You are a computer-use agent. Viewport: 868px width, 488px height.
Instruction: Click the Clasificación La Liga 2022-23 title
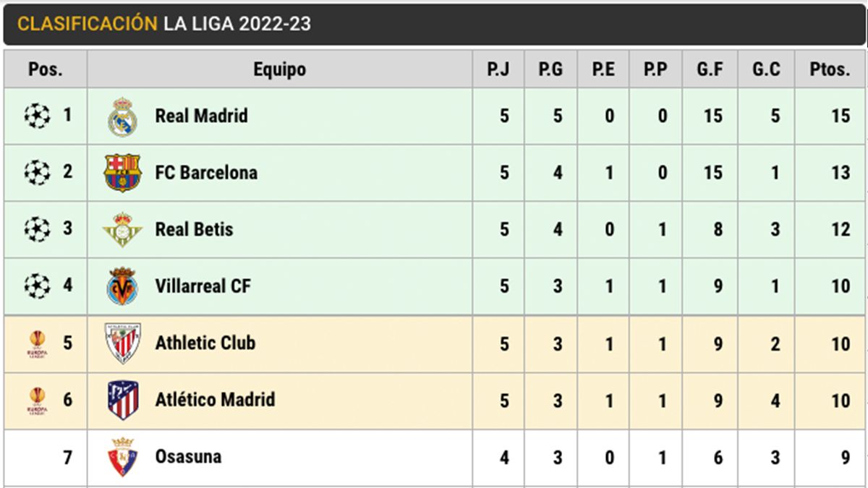[164, 24]
